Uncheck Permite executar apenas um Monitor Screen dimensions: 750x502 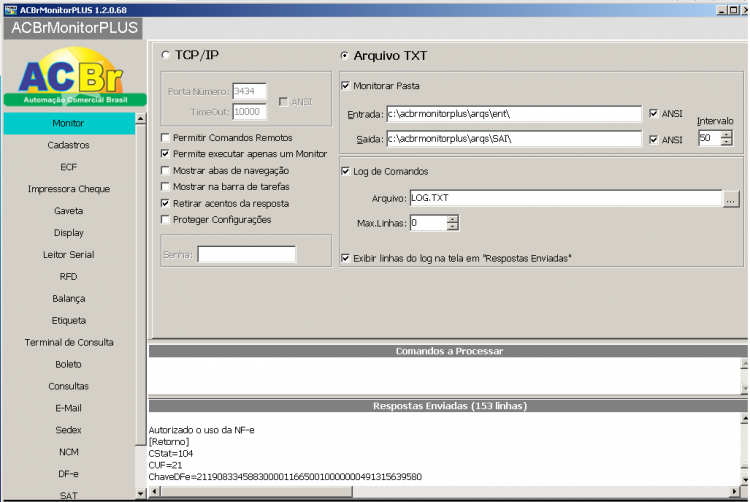pyautogui.click(x=165, y=154)
